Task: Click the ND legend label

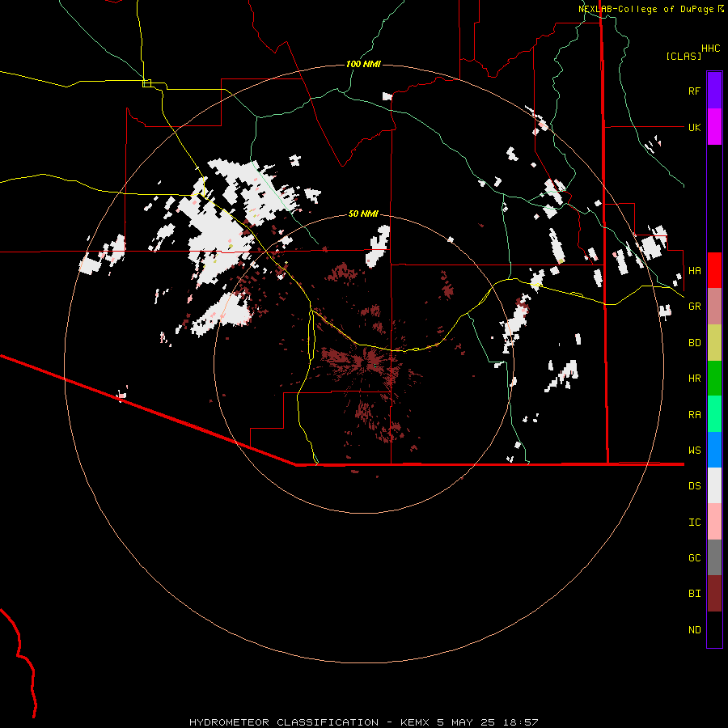Action: [694, 630]
